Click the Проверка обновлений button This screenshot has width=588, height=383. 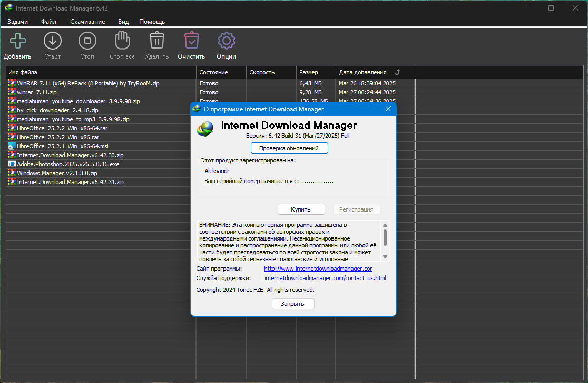(x=289, y=148)
